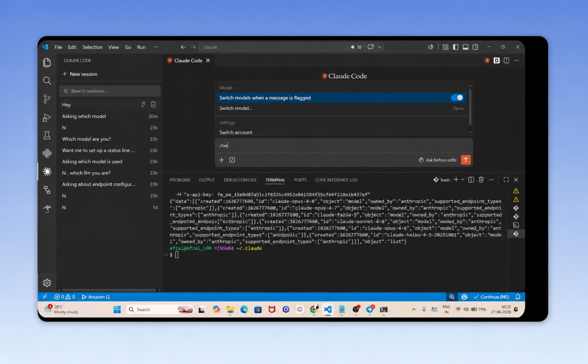Open the Code Reference Log tab
Image resolution: width=588 pixels, height=364 pixels.
coord(336,180)
